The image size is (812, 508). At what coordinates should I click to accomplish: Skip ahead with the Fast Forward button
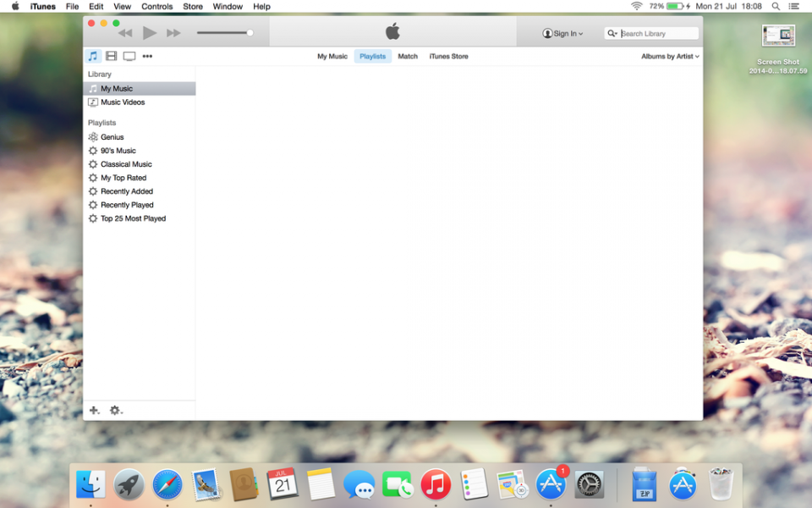tap(173, 33)
